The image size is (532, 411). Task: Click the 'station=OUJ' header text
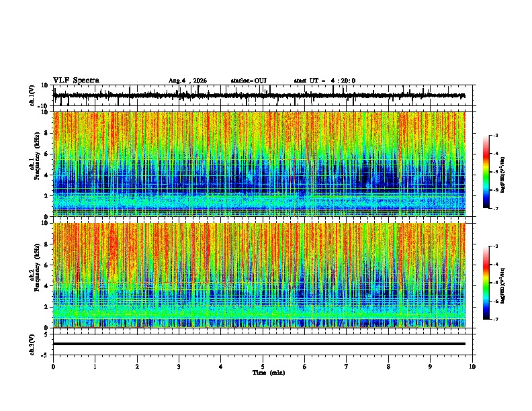click(249, 81)
